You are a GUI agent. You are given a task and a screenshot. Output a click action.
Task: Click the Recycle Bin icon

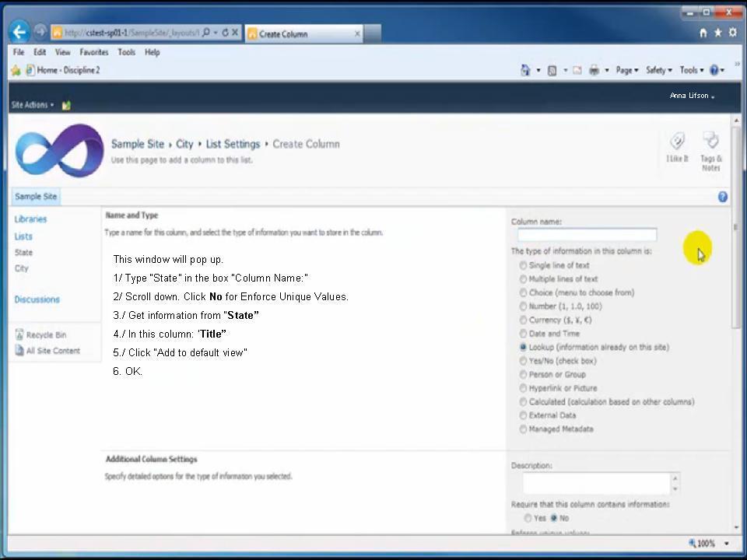(x=20, y=334)
